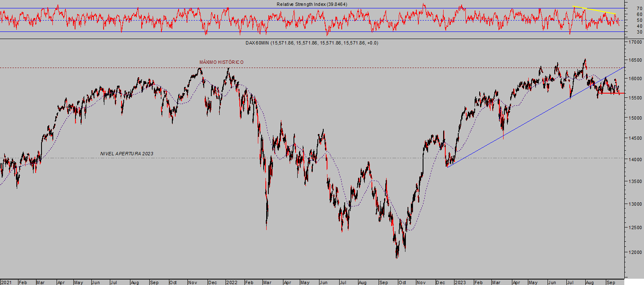The height and width of the screenshot is (285, 644).
Task: Select the Jun label of year 2021
Action: click(96, 282)
